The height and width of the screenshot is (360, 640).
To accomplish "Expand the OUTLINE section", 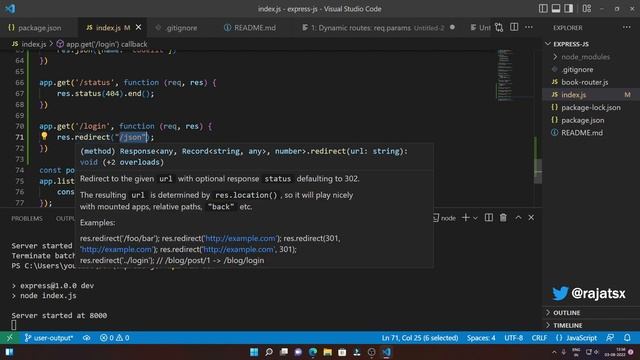I will tap(591, 313).
